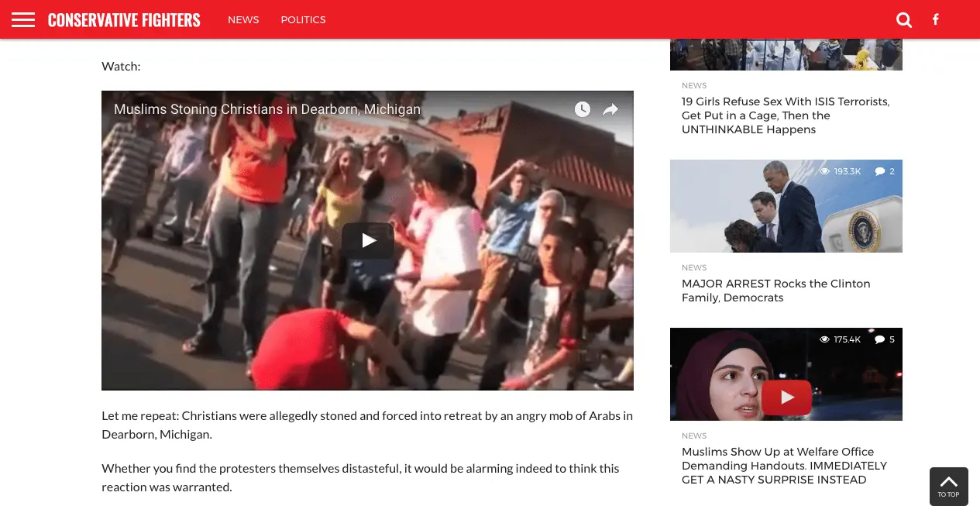Image resolution: width=980 pixels, height=506 pixels.
Task: Open the Politics menu item
Action: (303, 19)
